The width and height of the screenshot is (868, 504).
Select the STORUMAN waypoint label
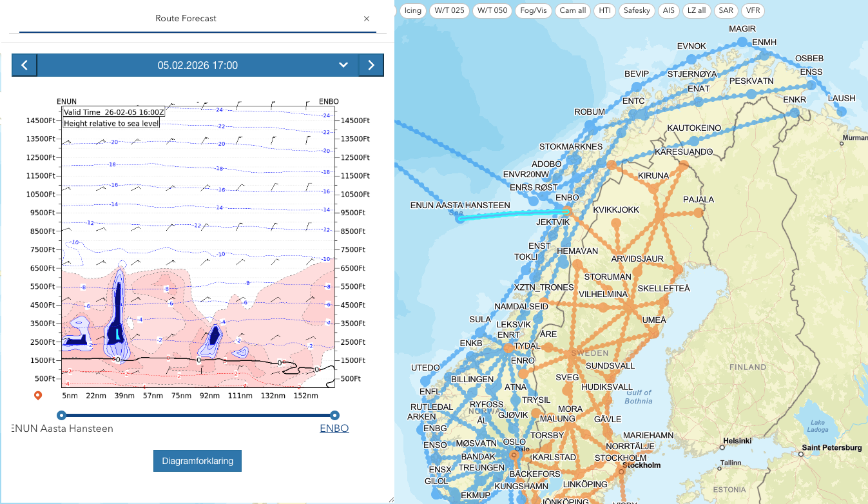pyautogui.click(x=608, y=277)
